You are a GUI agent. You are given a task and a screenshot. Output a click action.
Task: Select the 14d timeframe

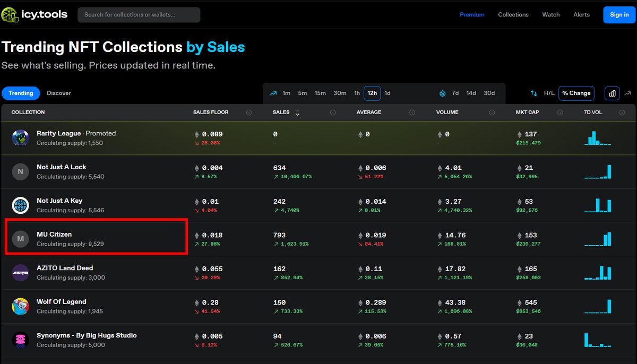click(471, 92)
